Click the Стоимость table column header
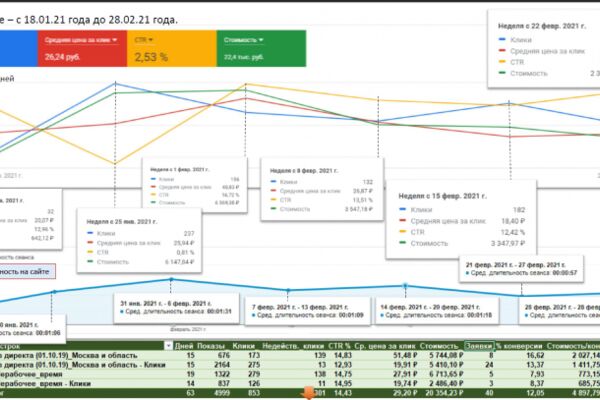The image size is (600, 400). pos(439,346)
